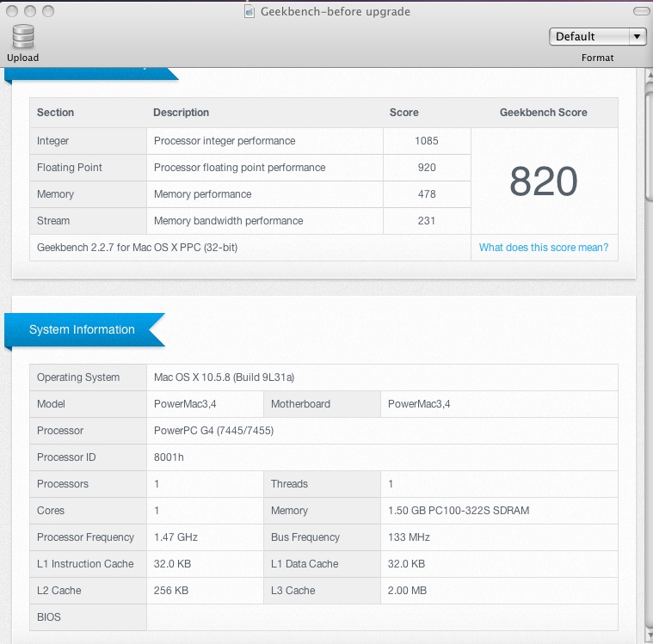653x644 pixels.
Task: Click L3 Cache value 2.00 MB
Action: tap(407, 591)
